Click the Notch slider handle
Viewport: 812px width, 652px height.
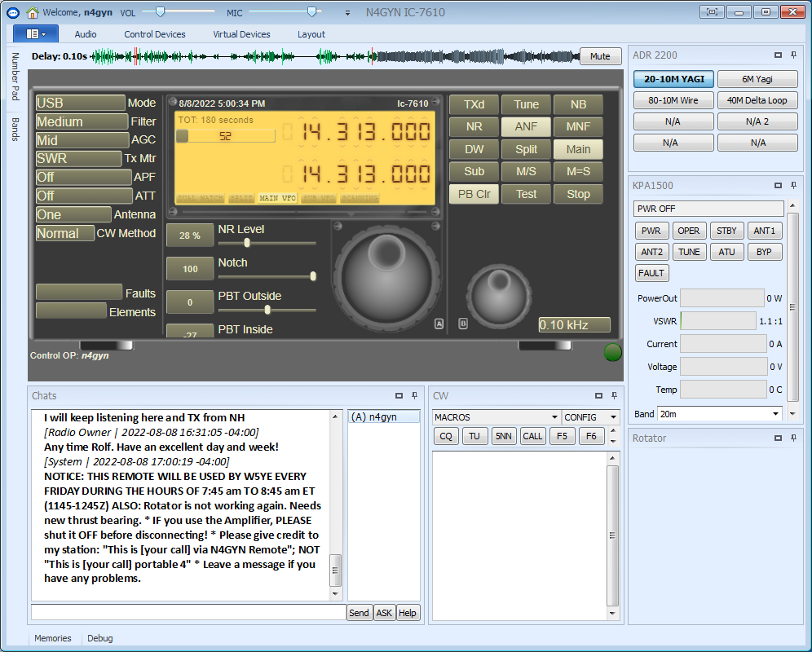click(x=313, y=276)
